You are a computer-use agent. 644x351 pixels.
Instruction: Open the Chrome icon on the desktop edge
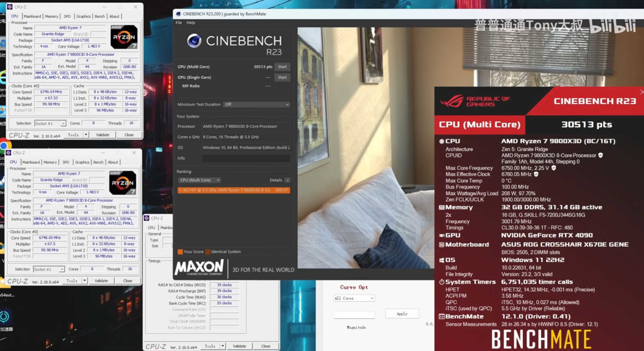[4, 145]
